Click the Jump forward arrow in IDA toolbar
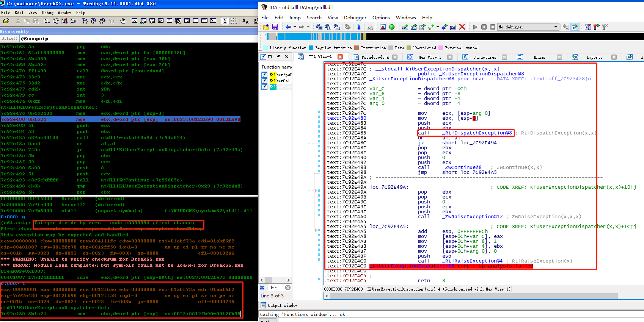 [x=302, y=27]
